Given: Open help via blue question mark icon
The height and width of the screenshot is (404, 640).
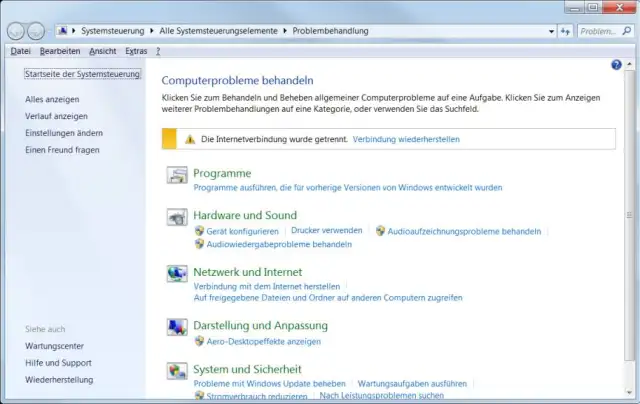Looking at the screenshot, I should 616,65.
